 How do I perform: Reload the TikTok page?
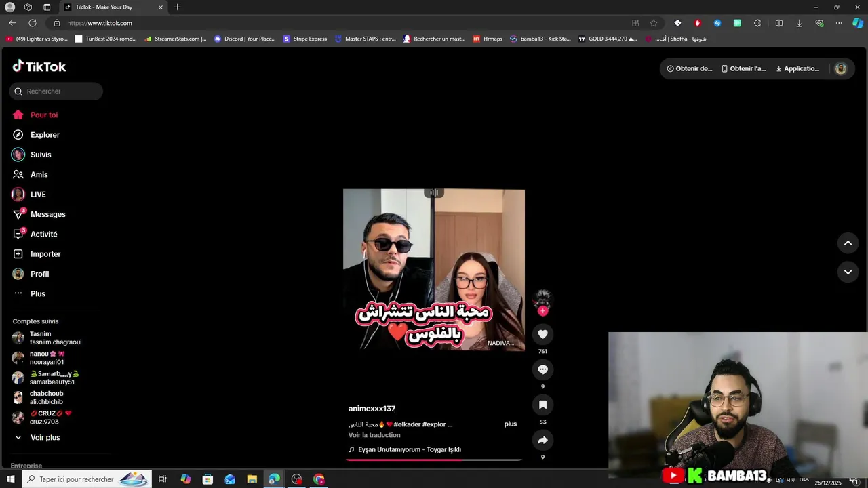[x=32, y=23]
